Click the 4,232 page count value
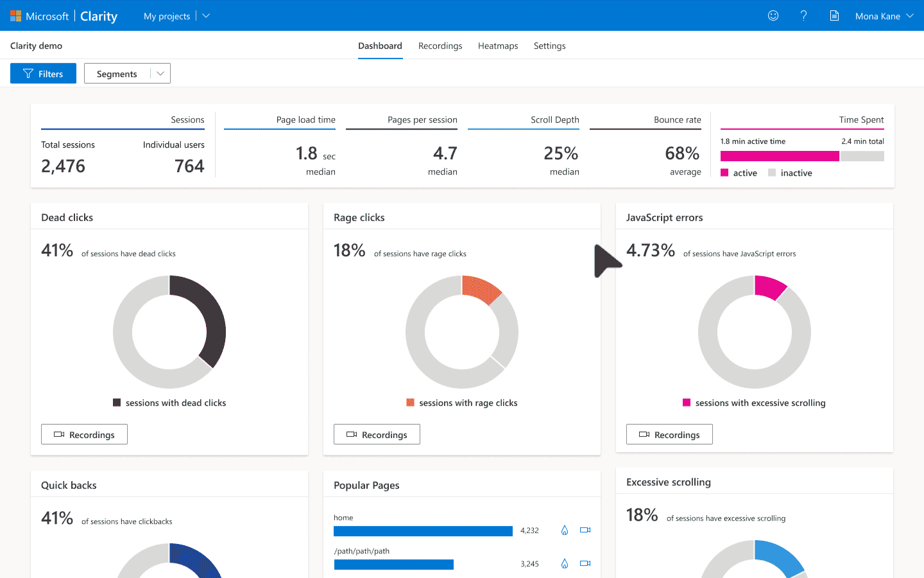 [529, 530]
